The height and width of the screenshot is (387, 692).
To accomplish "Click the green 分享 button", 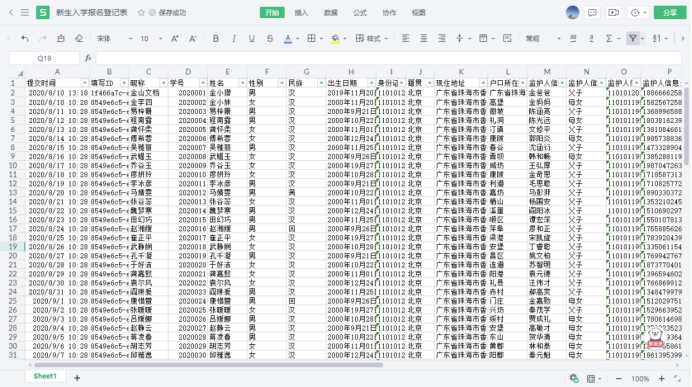I will coord(669,13).
